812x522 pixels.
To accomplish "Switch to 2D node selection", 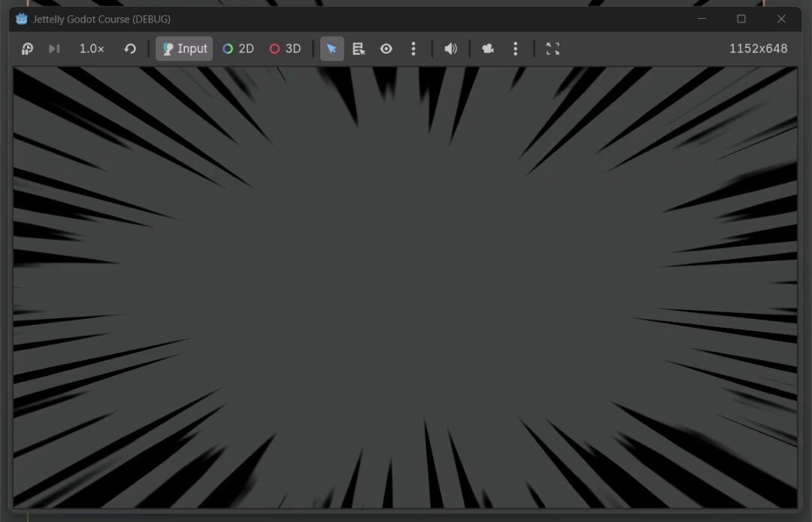I will [x=238, y=49].
